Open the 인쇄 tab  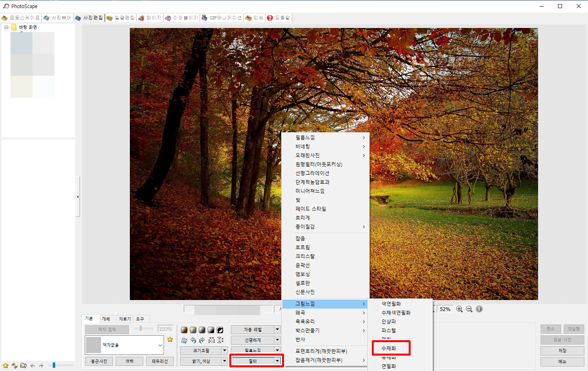(254, 18)
